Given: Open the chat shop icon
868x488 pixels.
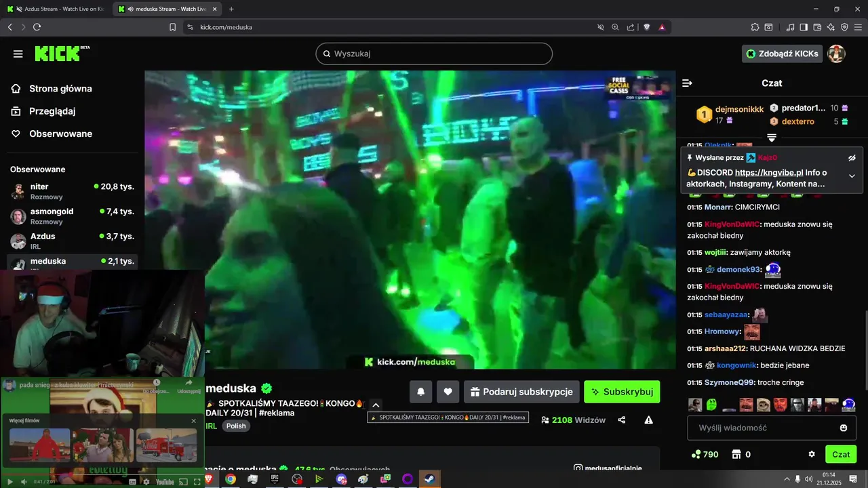Looking at the screenshot, I should point(737,454).
